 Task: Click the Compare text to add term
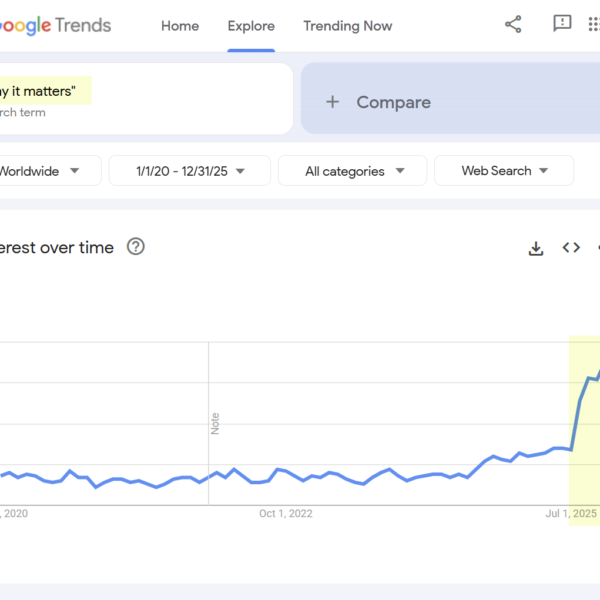[393, 102]
